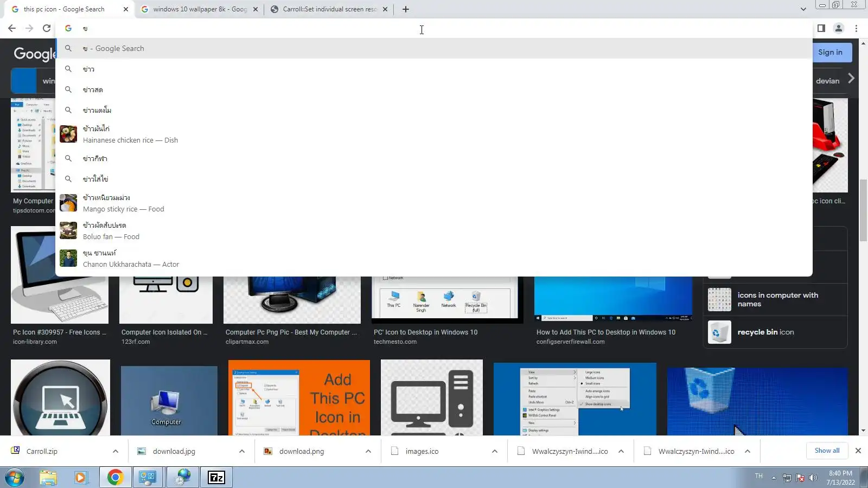868x488 pixels.
Task: Click the blue 'Computer' desktop icon thumbnail
Action: point(169,401)
